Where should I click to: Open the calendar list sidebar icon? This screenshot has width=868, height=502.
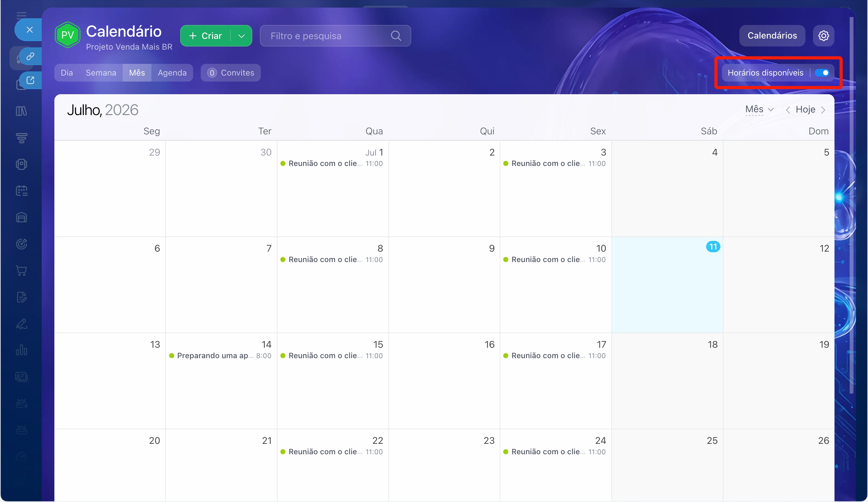point(21,191)
